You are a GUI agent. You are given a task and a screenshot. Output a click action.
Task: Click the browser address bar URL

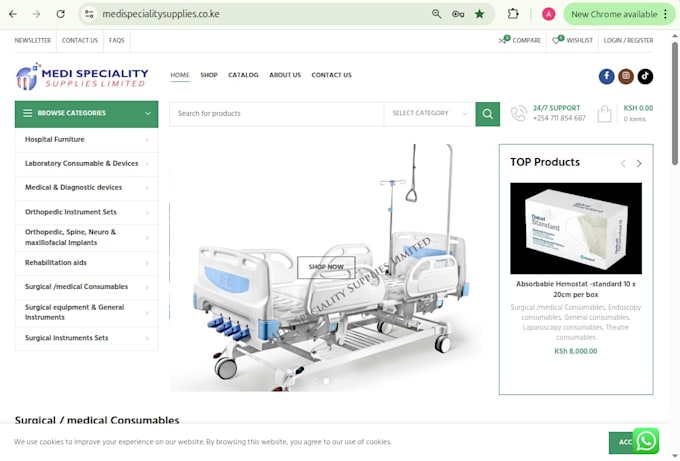161,14
